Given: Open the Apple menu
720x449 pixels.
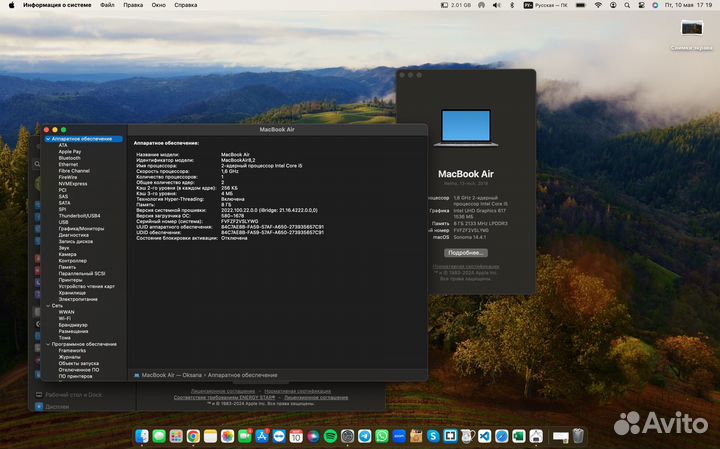Looking at the screenshot, I should click(x=11, y=5).
